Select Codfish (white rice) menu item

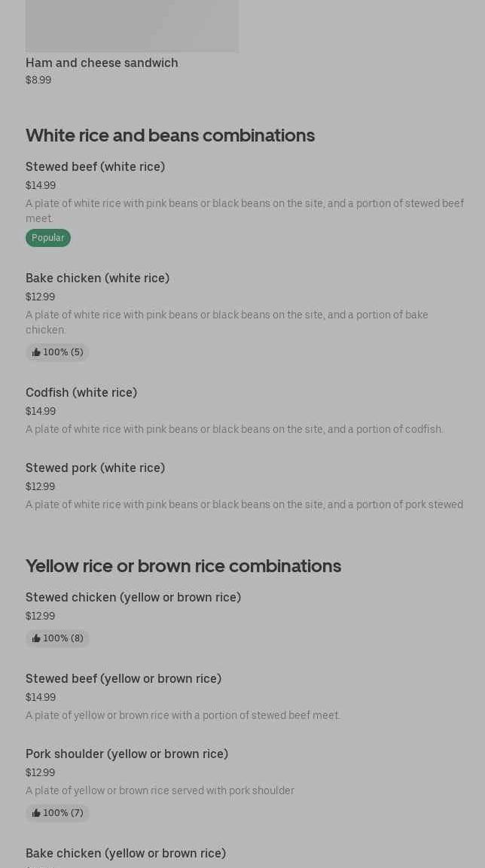point(81,393)
